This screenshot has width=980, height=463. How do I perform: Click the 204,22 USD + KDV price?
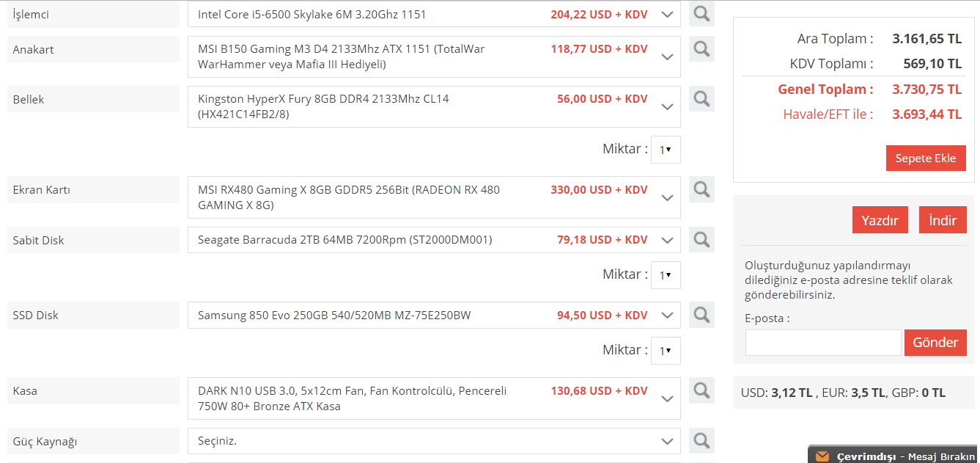tap(599, 15)
